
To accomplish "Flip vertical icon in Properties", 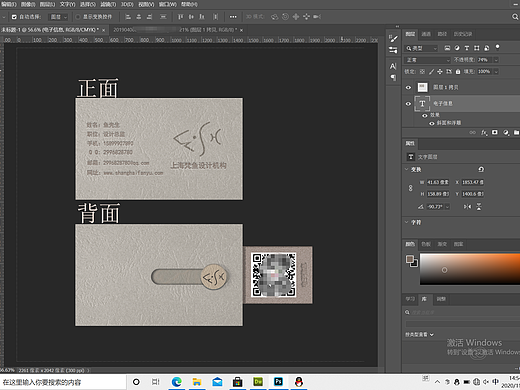I will (479, 207).
